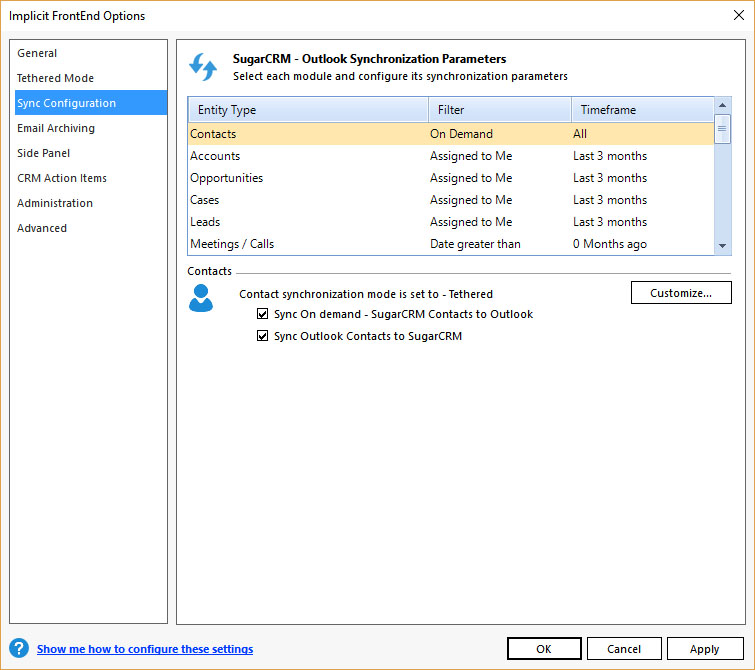Image resolution: width=755 pixels, height=670 pixels.
Task: Click the SugarCRM sync arrows icon
Action: (x=203, y=68)
